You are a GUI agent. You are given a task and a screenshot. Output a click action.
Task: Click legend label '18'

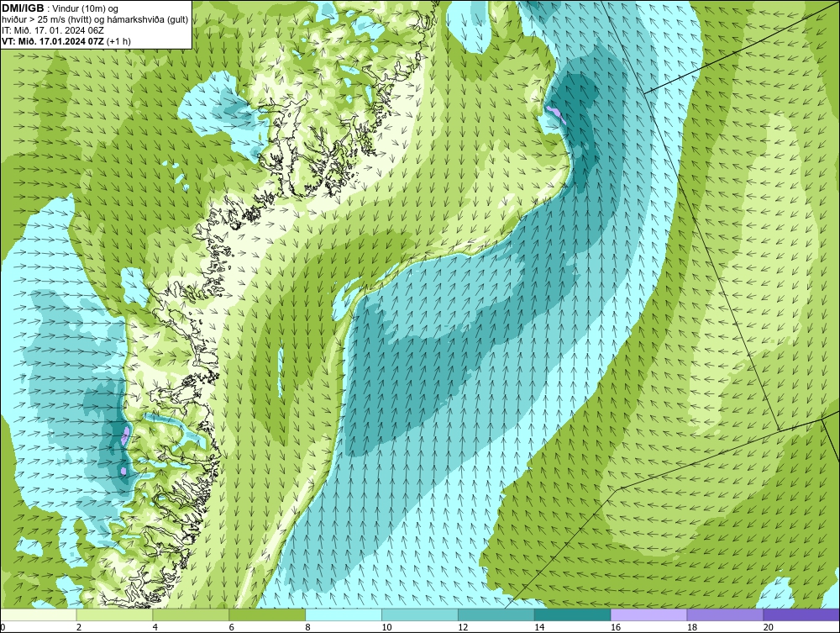pos(691,627)
